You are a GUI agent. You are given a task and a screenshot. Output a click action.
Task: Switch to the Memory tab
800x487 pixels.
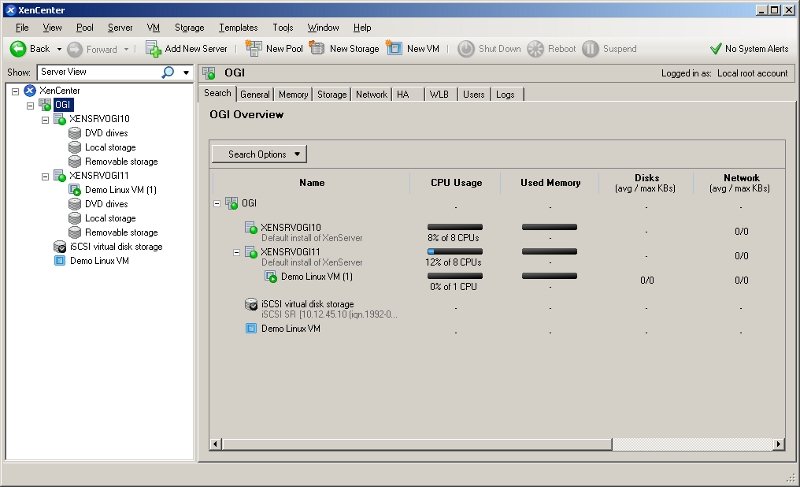click(x=293, y=94)
